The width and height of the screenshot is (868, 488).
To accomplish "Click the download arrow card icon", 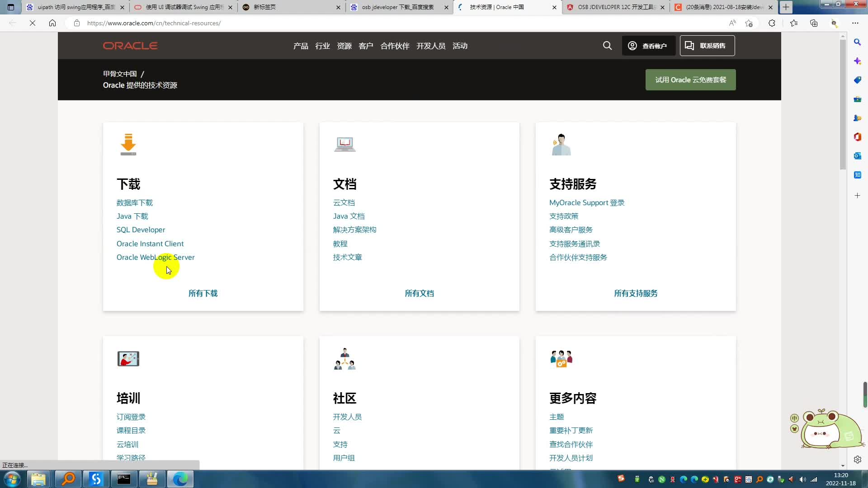I will (x=128, y=145).
